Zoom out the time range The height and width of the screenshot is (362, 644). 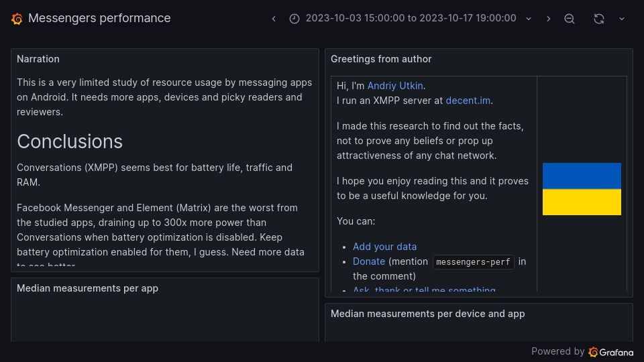570,19
